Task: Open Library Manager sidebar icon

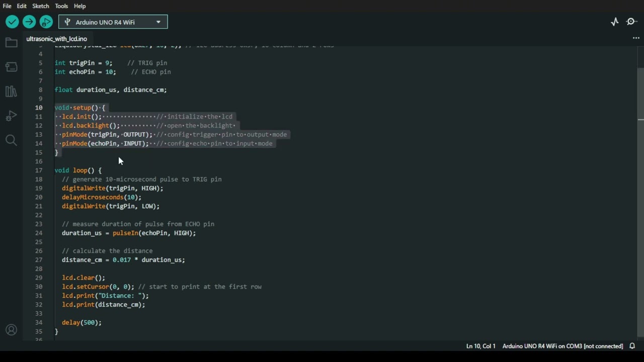Action: 11,91
